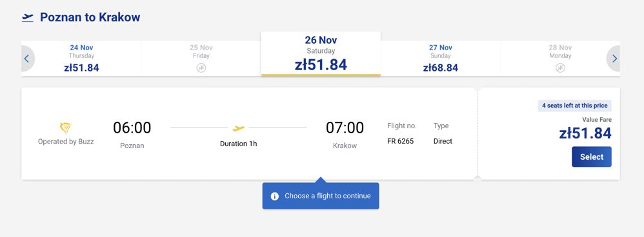Viewport: 644px width, 237px height.
Task: Click the Poznan to Krakow heading
Action: coord(90,17)
